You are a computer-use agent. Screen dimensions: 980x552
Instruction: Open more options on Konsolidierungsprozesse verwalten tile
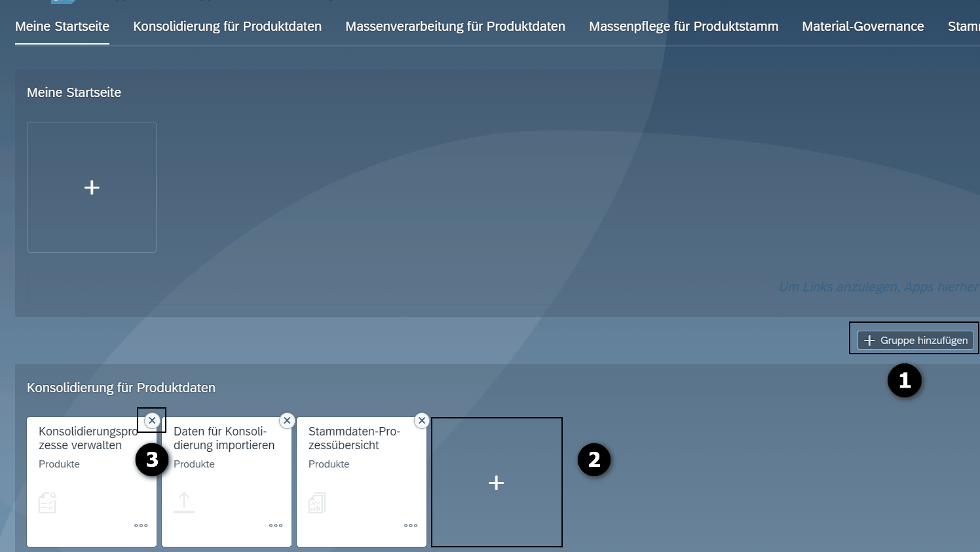pyautogui.click(x=141, y=525)
